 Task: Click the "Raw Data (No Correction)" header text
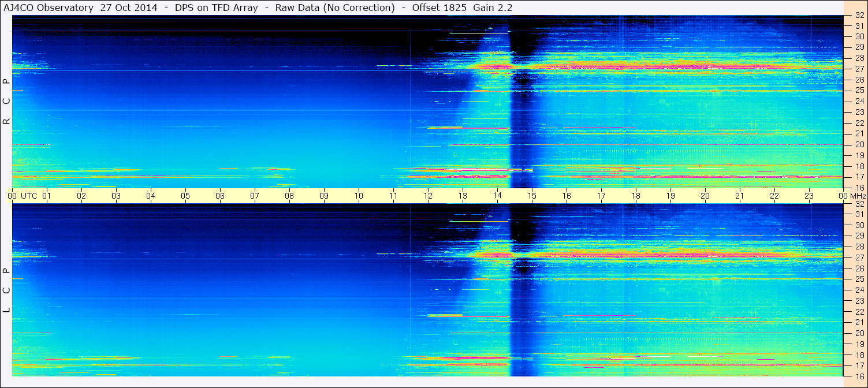click(x=335, y=8)
